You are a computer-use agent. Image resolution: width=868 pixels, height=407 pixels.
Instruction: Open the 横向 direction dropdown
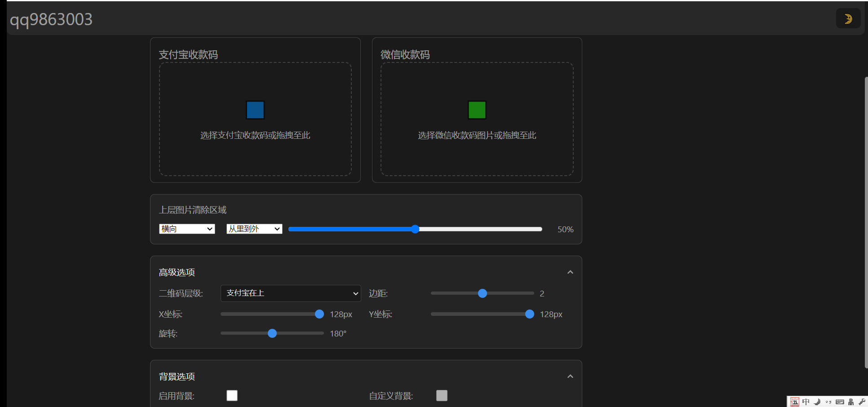point(187,229)
